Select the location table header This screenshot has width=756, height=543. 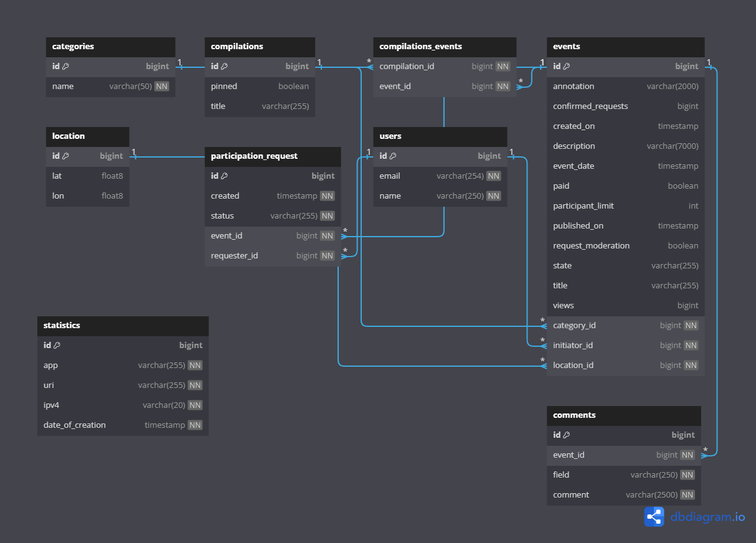pos(88,136)
